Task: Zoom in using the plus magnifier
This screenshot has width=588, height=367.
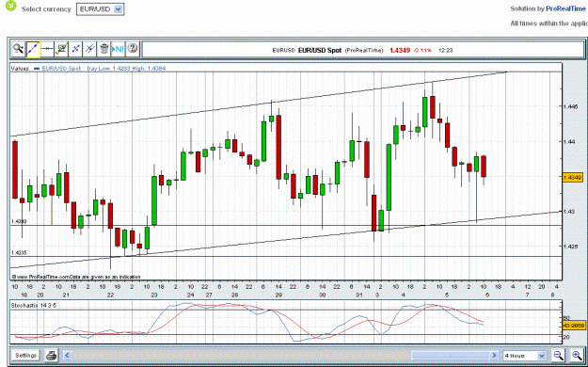Action: pos(578,355)
